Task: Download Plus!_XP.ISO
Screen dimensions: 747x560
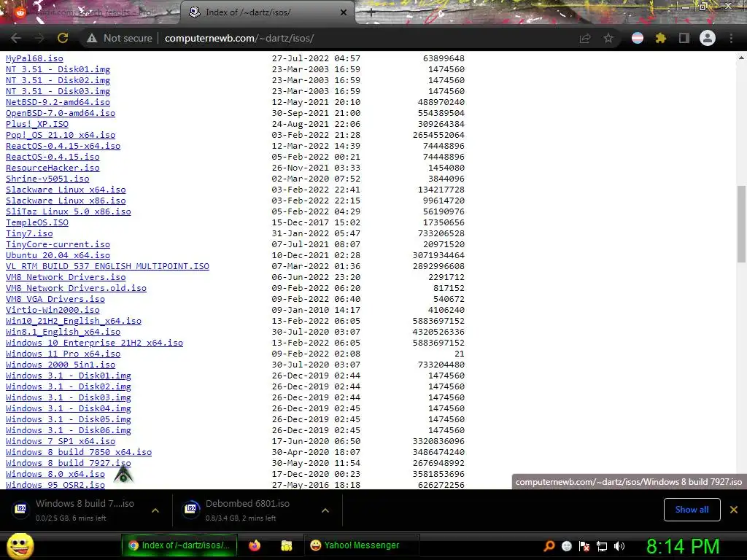Action: (x=37, y=124)
